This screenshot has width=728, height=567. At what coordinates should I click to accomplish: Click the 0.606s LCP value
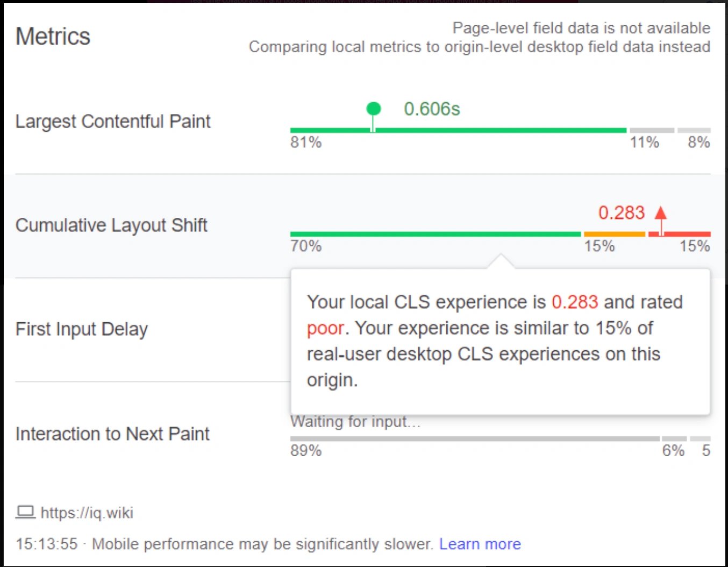click(432, 109)
